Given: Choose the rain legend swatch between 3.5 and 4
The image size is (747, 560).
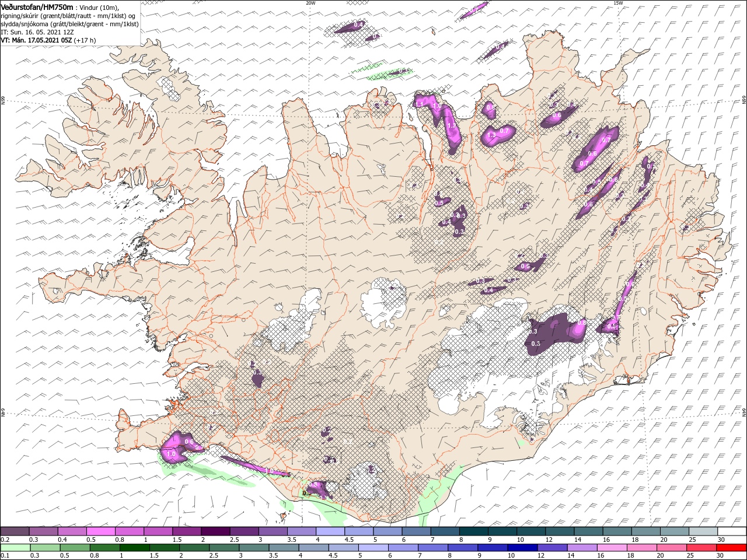Looking at the screenshot, I should [x=284, y=548].
